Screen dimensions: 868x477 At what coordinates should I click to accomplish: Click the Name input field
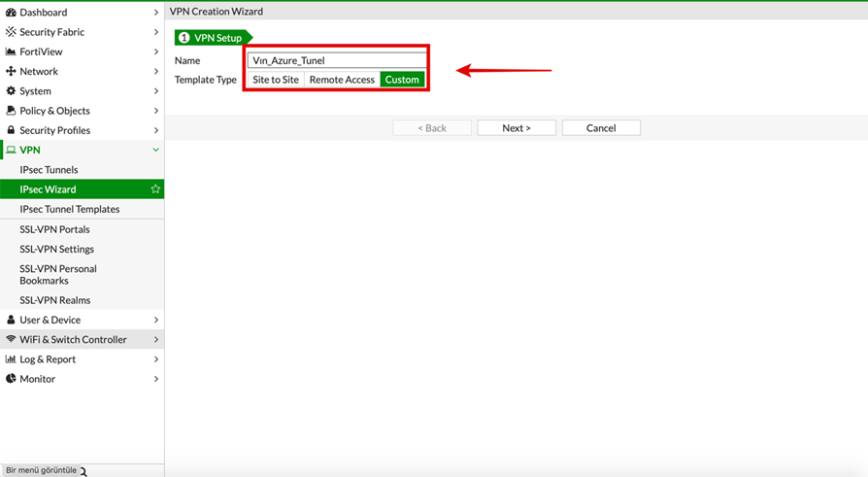point(337,60)
